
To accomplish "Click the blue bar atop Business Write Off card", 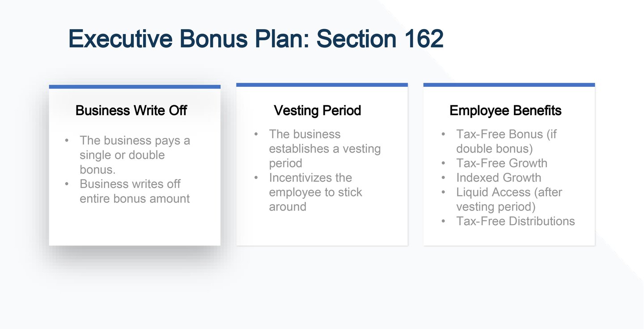I will tap(135, 87).
